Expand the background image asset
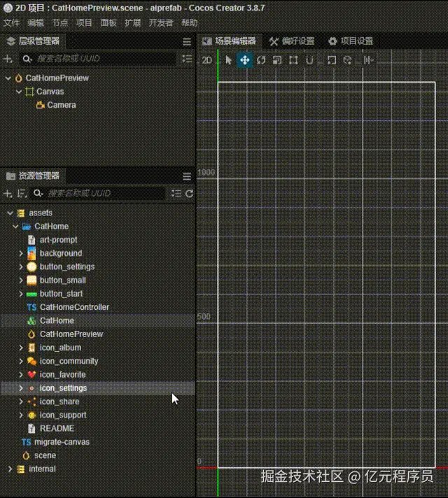The image size is (448, 498). click(x=21, y=253)
